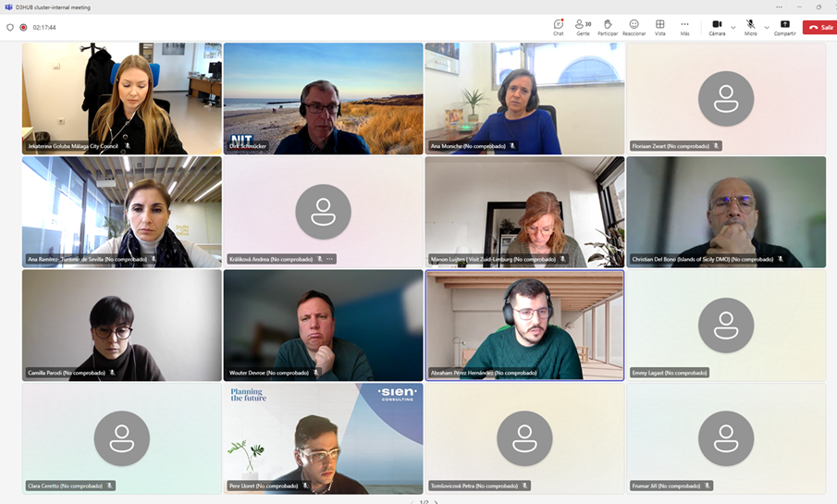This screenshot has width=837, height=504.
Task: Leave the meeting with Salir
Action: (819, 28)
